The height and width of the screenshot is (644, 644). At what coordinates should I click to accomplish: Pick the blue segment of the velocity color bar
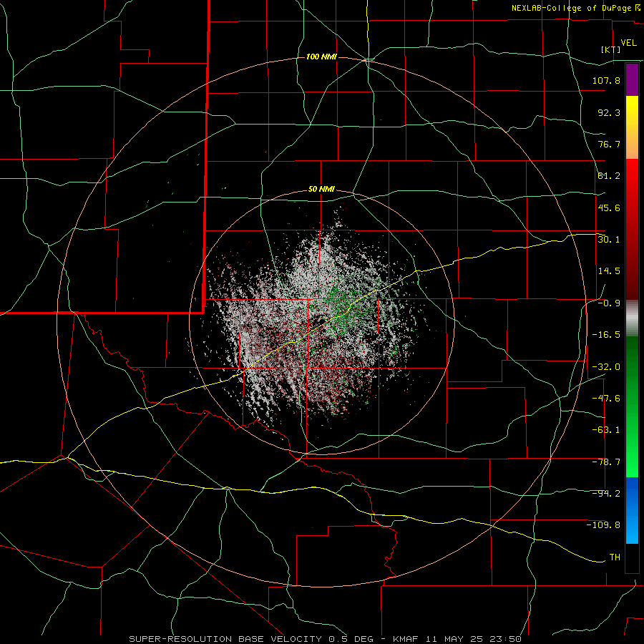coord(632,510)
